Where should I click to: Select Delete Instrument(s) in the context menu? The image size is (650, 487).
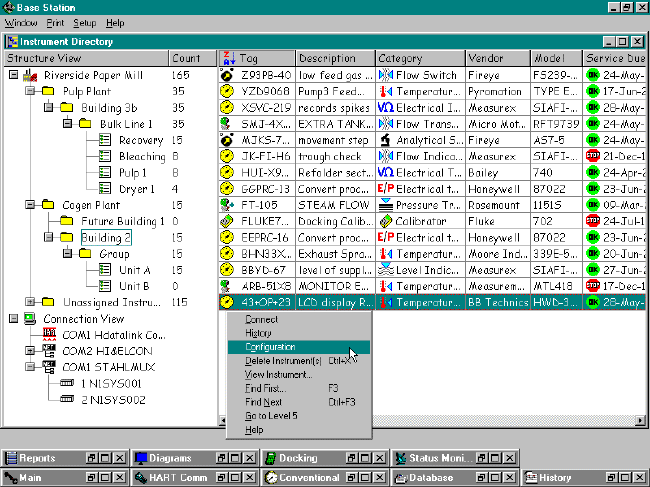click(283, 361)
